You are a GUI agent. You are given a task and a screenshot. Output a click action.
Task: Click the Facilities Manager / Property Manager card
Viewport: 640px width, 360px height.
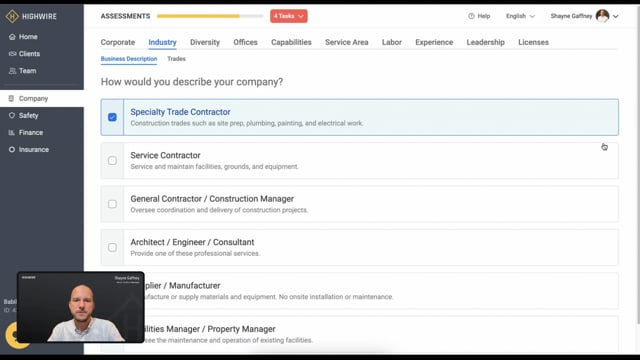360,334
